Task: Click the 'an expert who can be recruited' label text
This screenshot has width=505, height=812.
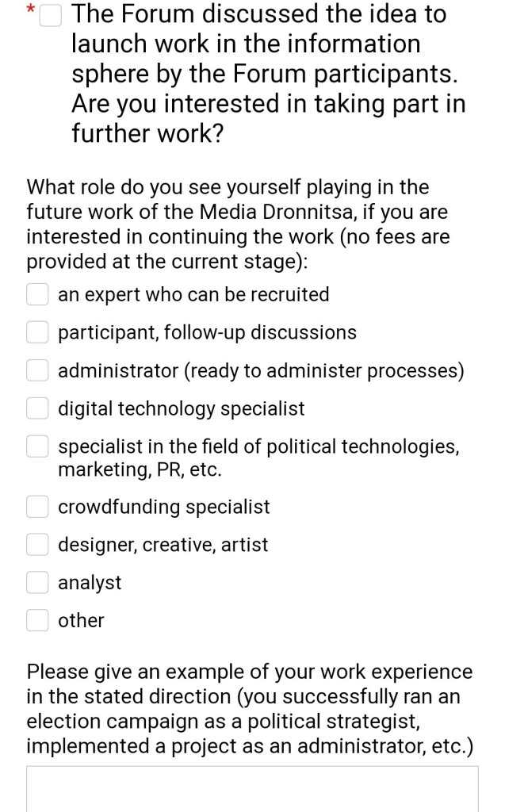Action: (193, 294)
